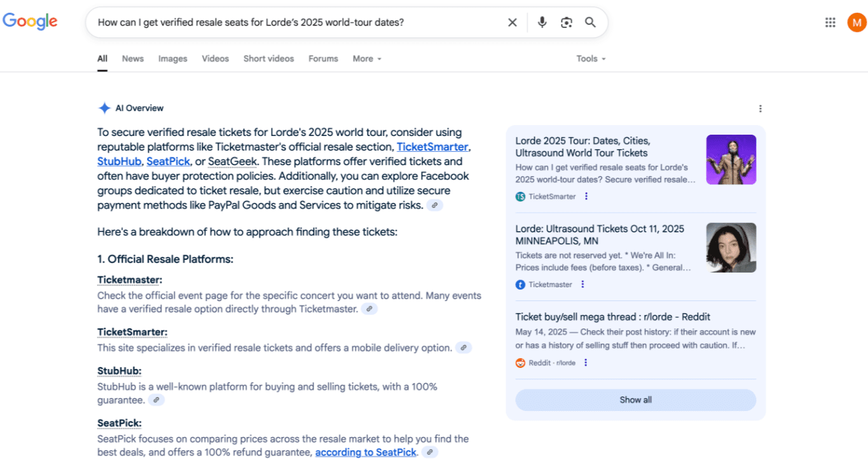Open Google Lens image search icon
This screenshot has height=465, width=868.
[566, 22]
